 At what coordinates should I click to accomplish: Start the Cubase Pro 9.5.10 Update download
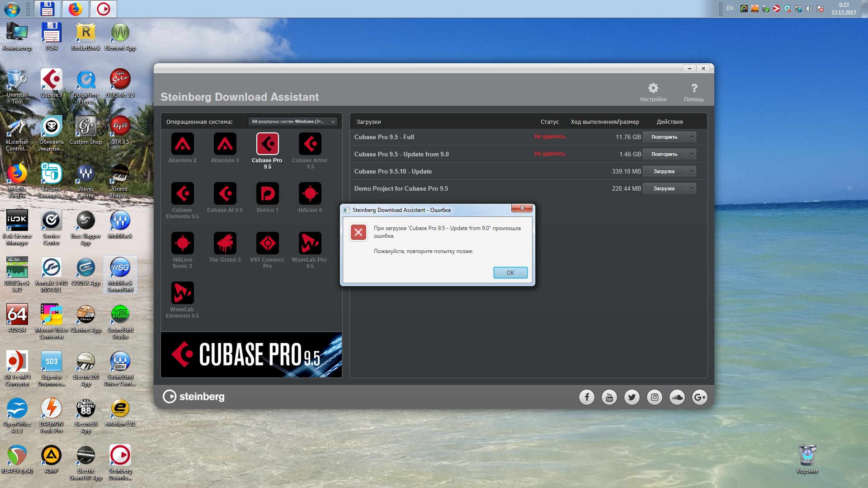[664, 171]
